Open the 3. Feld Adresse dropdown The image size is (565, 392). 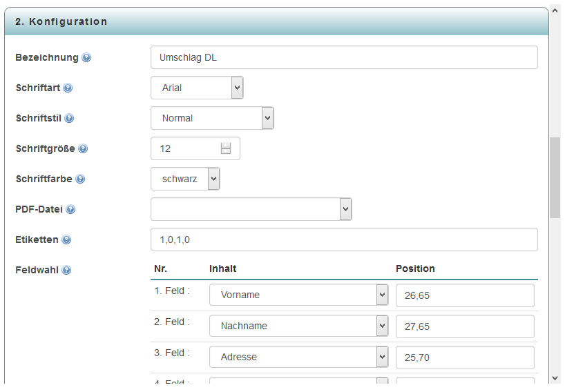coord(298,357)
